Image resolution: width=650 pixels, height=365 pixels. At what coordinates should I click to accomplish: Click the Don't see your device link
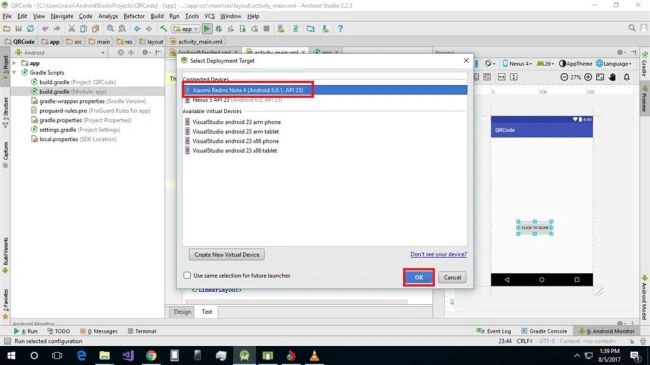coord(439,254)
